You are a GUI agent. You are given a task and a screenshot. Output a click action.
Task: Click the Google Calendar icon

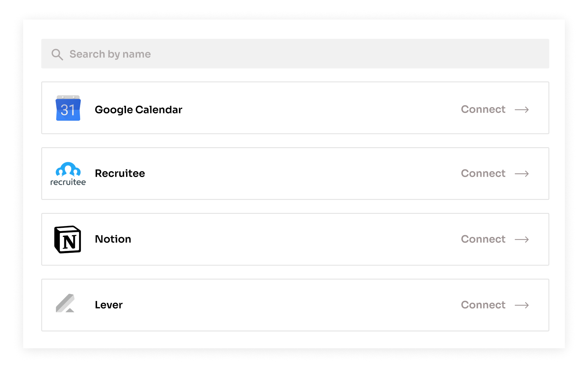click(68, 108)
